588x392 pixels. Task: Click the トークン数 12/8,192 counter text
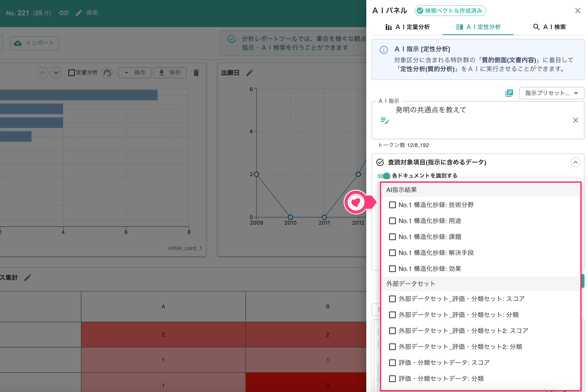(404, 145)
